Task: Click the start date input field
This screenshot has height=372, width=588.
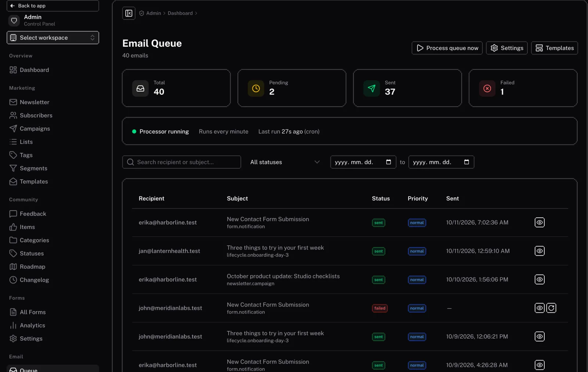Action: pyautogui.click(x=363, y=162)
